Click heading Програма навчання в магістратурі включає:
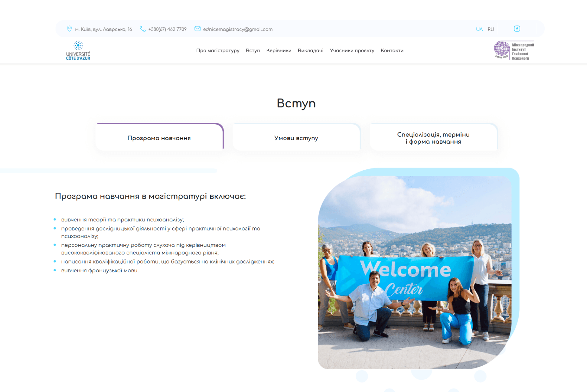The width and height of the screenshot is (587, 392). (x=150, y=196)
